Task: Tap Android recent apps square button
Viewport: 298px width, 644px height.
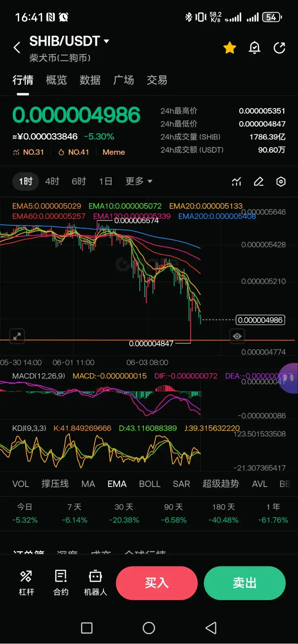Action: tap(87, 628)
